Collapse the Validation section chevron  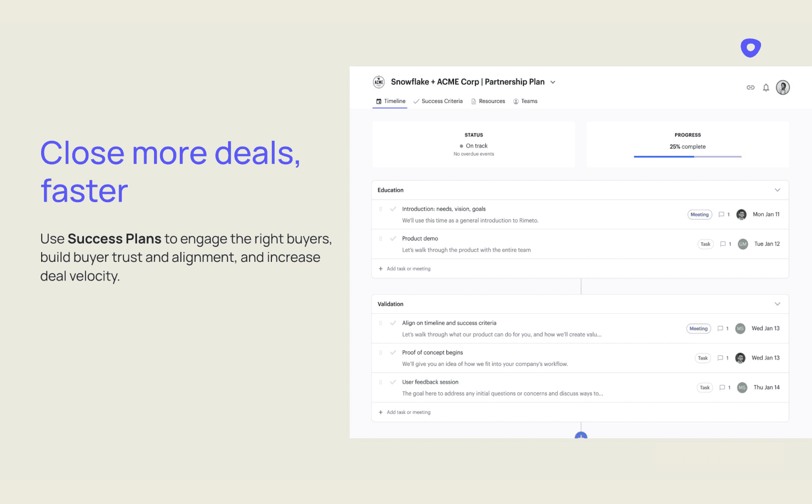point(777,304)
